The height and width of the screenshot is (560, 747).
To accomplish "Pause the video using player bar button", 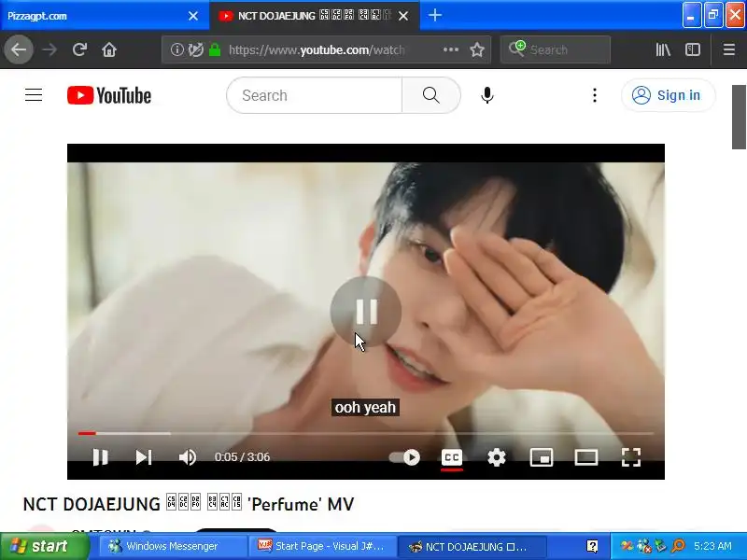I will click(x=100, y=457).
